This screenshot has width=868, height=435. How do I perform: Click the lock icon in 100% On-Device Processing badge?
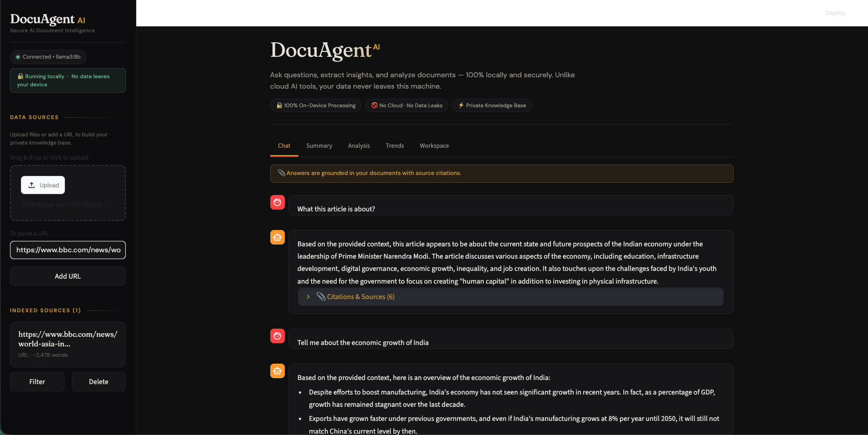coord(279,105)
